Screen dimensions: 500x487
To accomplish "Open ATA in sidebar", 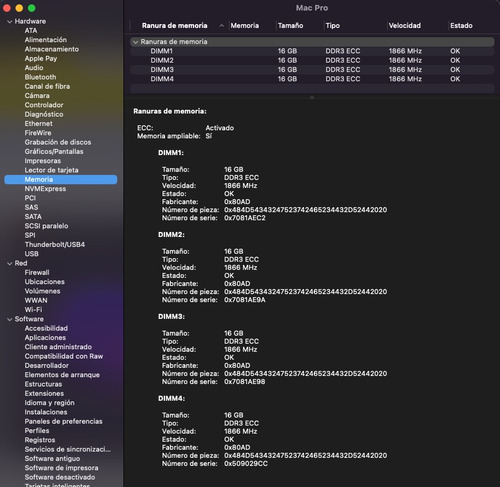I will pos(31,31).
